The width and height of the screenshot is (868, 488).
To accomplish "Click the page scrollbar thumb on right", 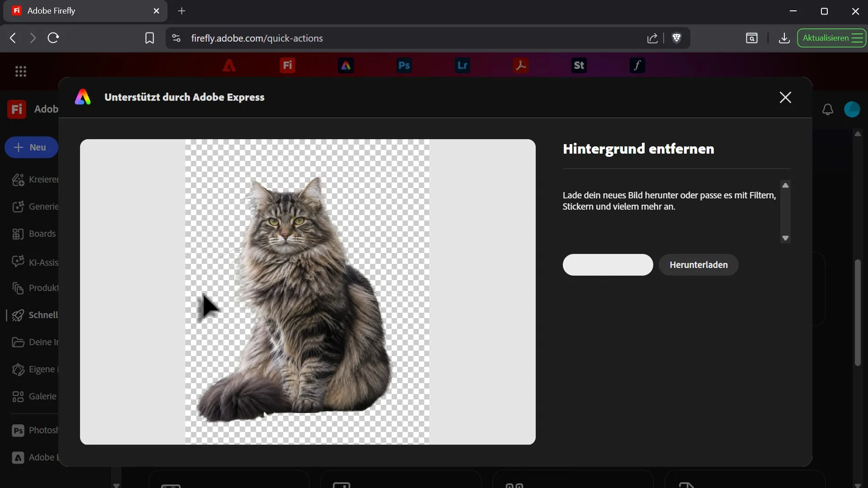I will (858, 313).
